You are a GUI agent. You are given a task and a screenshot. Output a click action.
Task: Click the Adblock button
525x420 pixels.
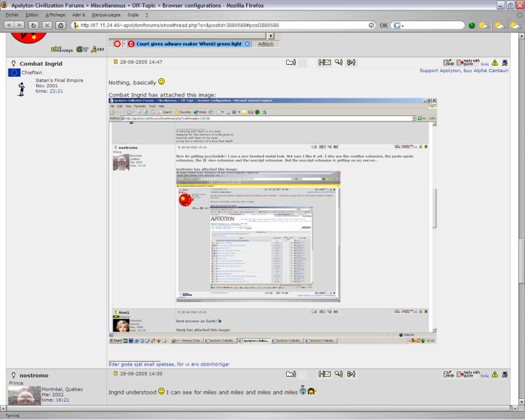pos(266,44)
